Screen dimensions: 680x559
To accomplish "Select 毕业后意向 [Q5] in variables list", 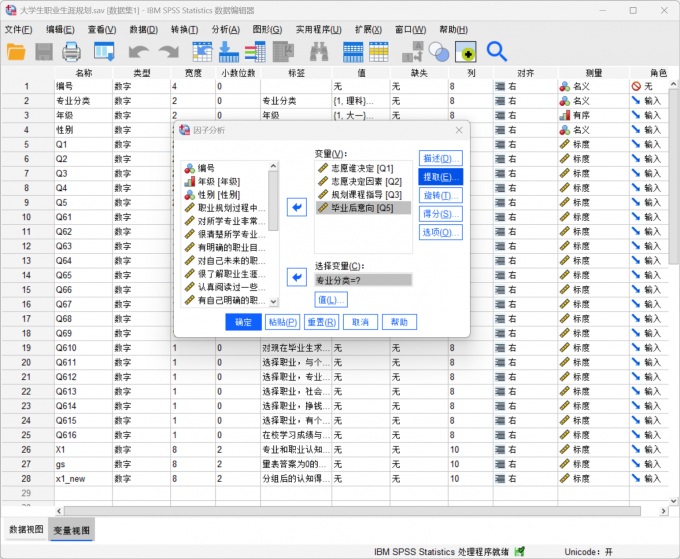I will coord(363,208).
